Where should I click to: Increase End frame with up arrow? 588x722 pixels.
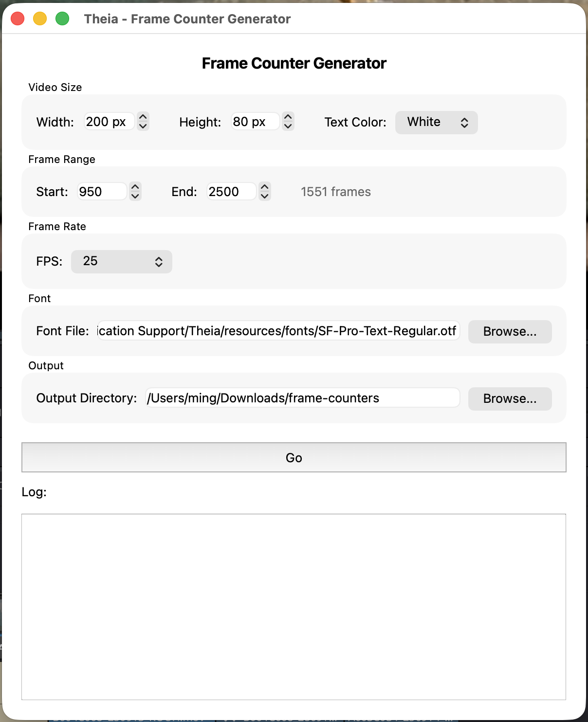click(264, 187)
